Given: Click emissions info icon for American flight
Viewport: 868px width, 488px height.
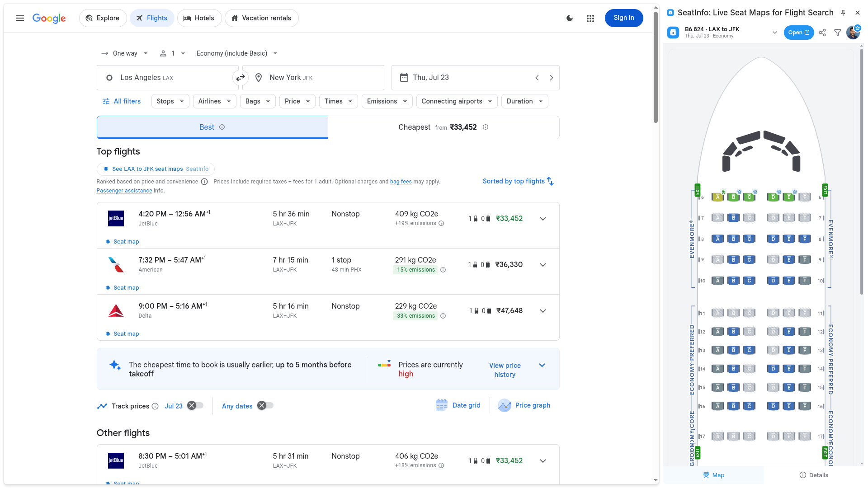Looking at the screenshot, I should [x=443, y=270].
